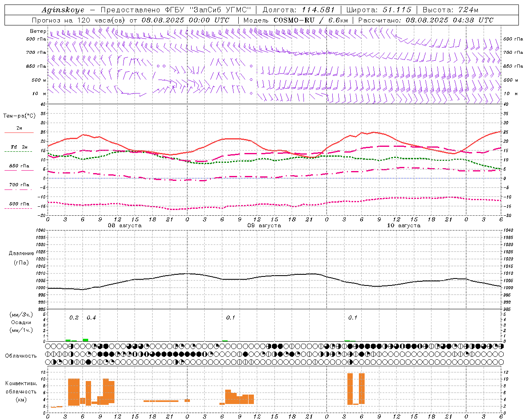Click the "850 гПа" temperature legend entry
525x420 pixels.
(19, 166)
